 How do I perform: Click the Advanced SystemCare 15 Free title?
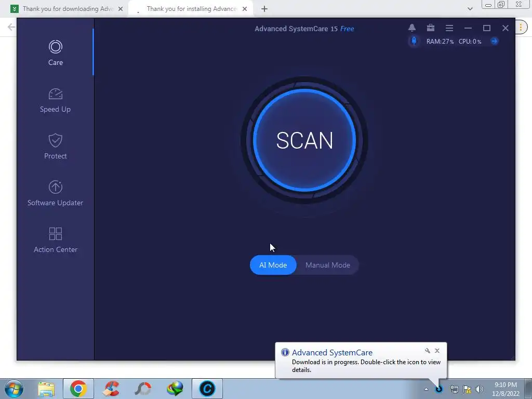point(304,29)
